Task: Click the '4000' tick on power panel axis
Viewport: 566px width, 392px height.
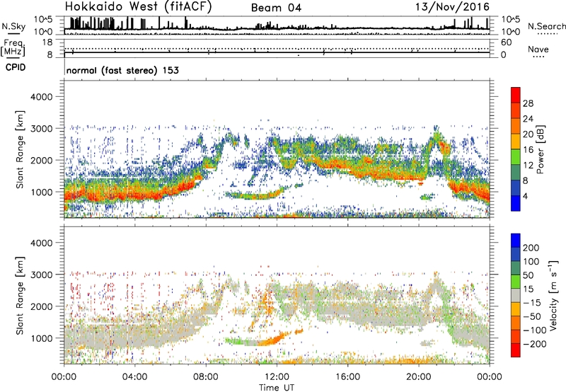Action: click(x=41, y=97)
